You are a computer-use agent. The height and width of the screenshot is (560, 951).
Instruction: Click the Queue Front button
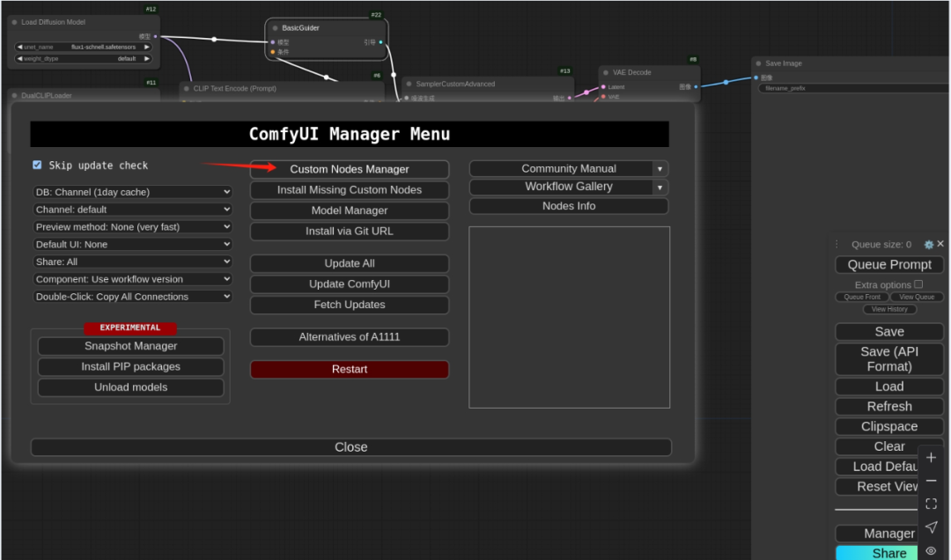pos(862,297)
